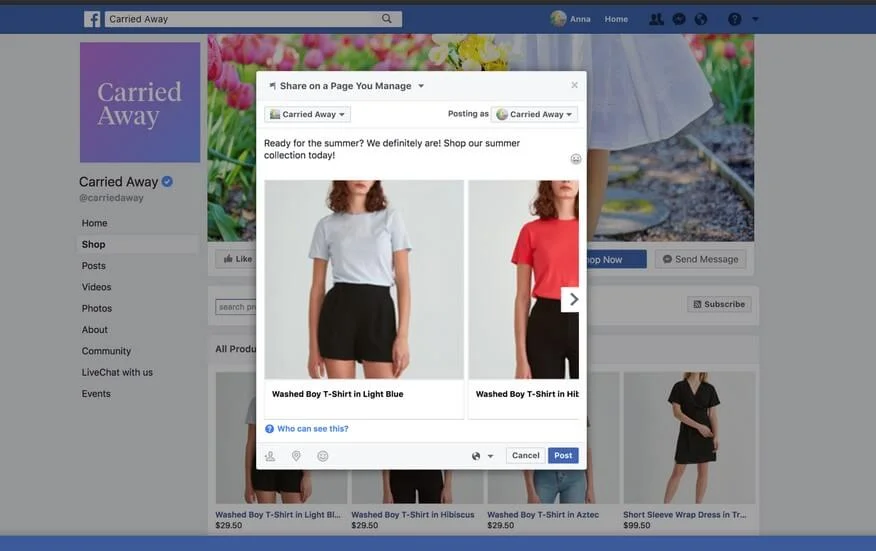This screenshot has width=876, height=551.
Task: Insert emoji in post text area
Action: 575,159
